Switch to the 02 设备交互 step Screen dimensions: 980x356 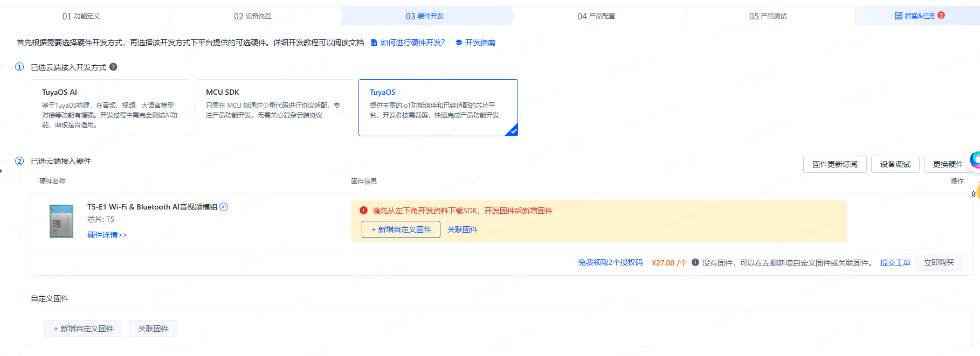[252, 16]
